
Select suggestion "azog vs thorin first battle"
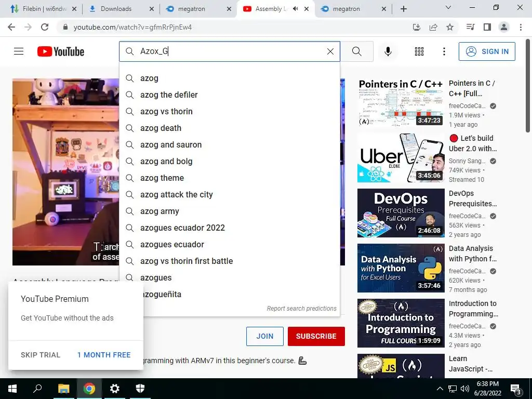[x=229, y=261]
